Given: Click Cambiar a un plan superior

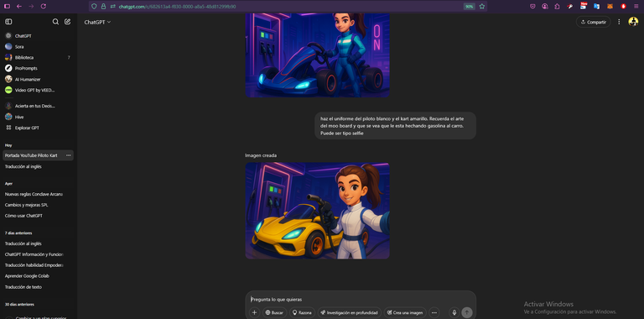Looking at the screenshot, I should click(x=38, y=317).
